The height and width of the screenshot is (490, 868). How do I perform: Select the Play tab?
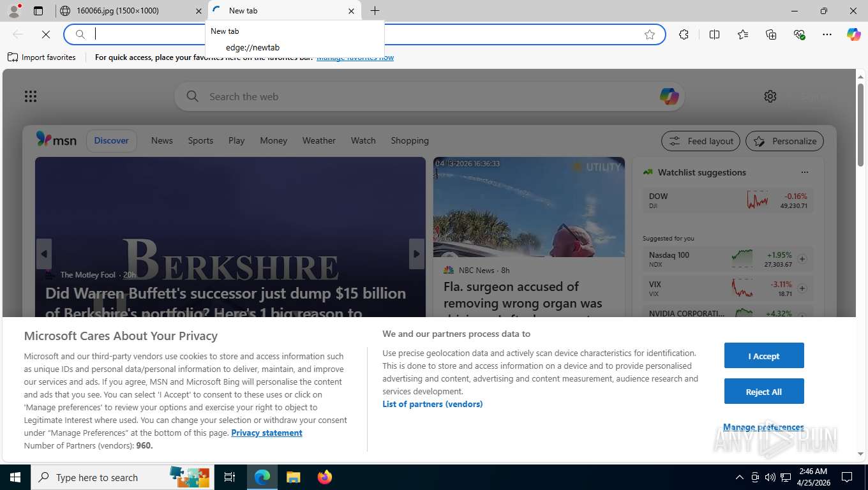[x=237, y=140]
